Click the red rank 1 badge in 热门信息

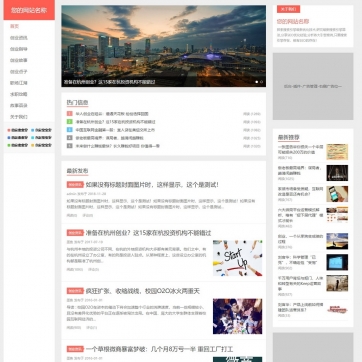(69, 114)
